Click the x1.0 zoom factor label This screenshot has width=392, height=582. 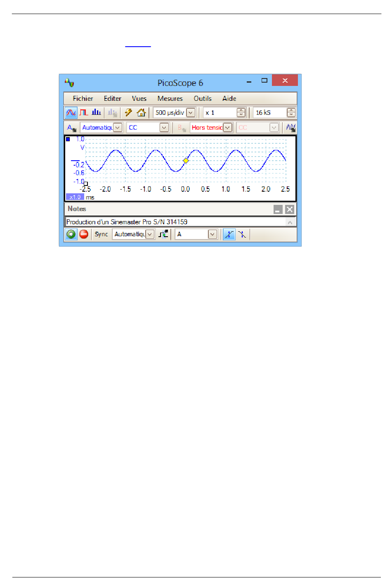click(75, 197)
